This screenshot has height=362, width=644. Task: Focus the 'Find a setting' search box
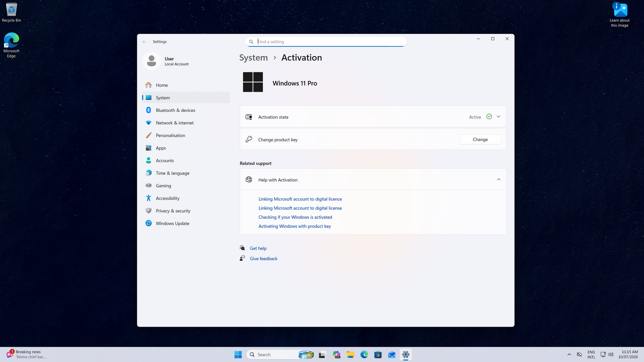pyautogui.click(x=326, y=41)
